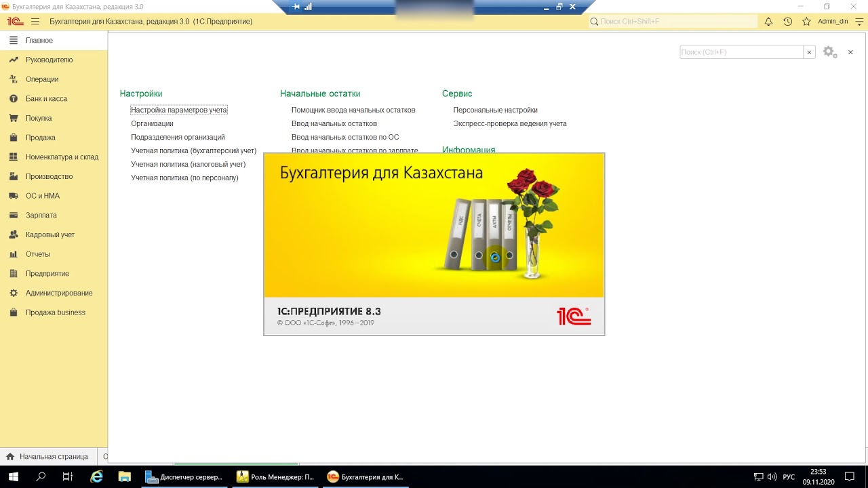
Task: Switch to Начальная страница tab
Action: coord(47,457)
